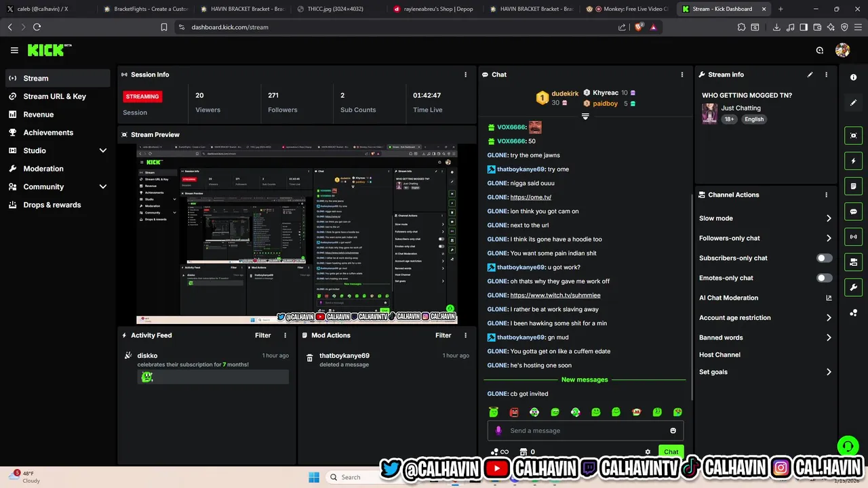Open Activity Feed three-dot options
Image resolution: width=868 pixels, height=488 pixels.
click(285, 335)
